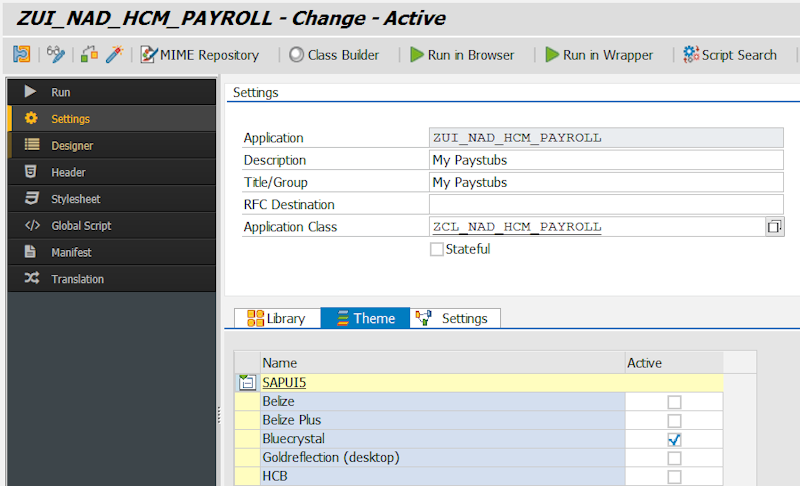Collapse the SAPUI5 theme group
800x486 pixels.
[x=247, y=382]
